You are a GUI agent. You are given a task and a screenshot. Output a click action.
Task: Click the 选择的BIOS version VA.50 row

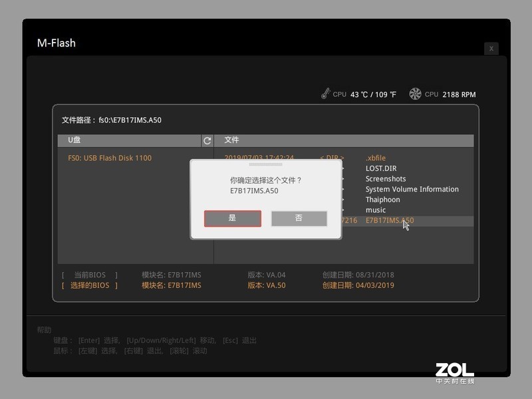click(268, 285)
